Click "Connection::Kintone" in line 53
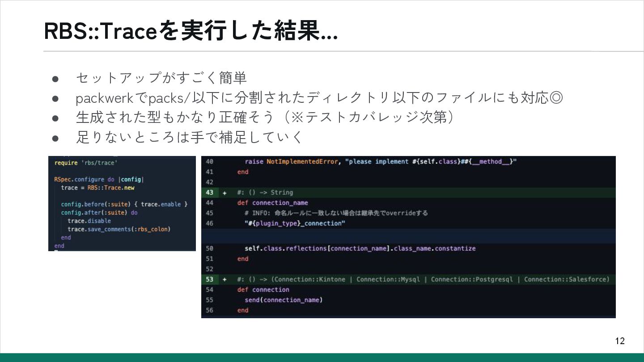Image resolution: width=644 pixels, height=362 pixels. tap(310, 279)
